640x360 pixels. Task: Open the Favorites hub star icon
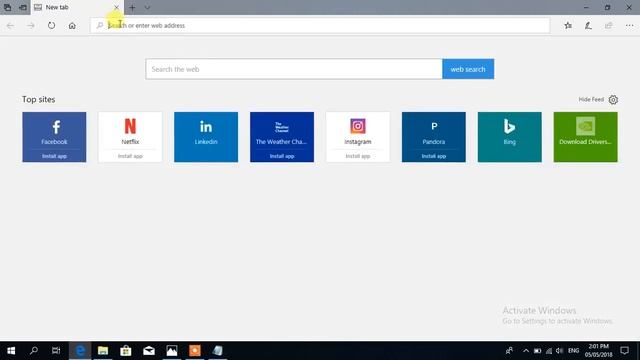(568, 25)
